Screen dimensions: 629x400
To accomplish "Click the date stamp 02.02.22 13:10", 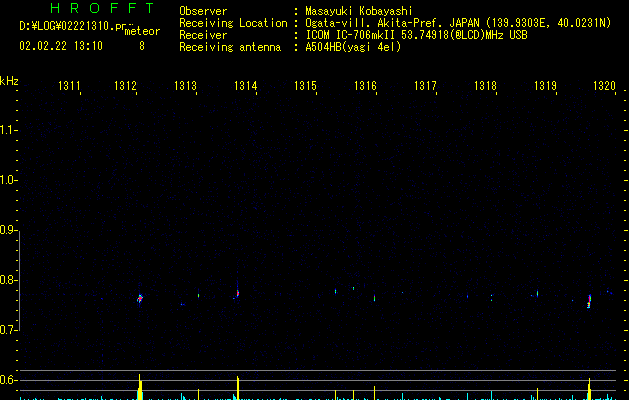I will click(x=61, y=46).
